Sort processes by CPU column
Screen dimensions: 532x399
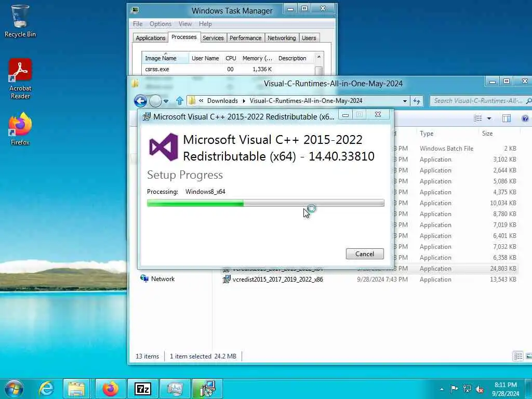pos(231,58)
